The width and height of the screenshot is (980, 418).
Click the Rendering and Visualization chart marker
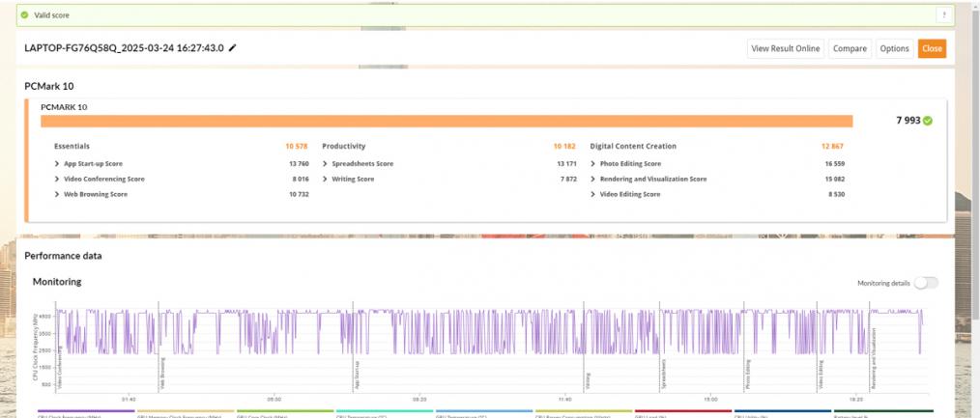tap(875, 360)
